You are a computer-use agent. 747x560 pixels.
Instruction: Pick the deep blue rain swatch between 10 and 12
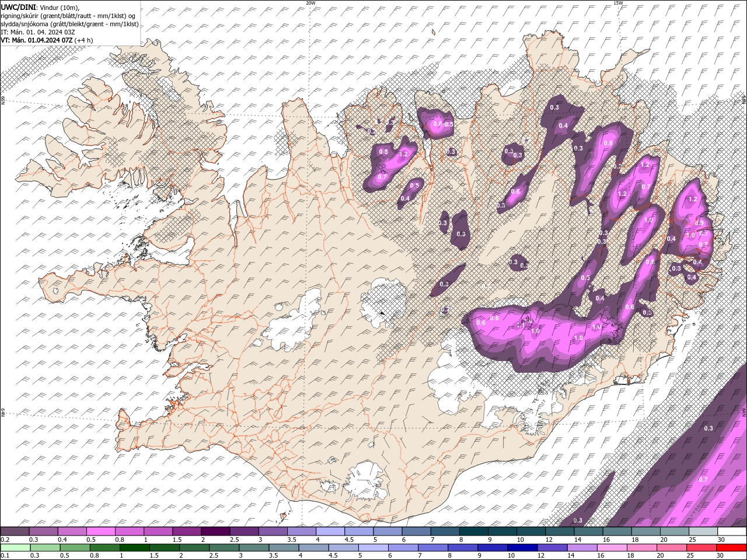pos(522,548)
